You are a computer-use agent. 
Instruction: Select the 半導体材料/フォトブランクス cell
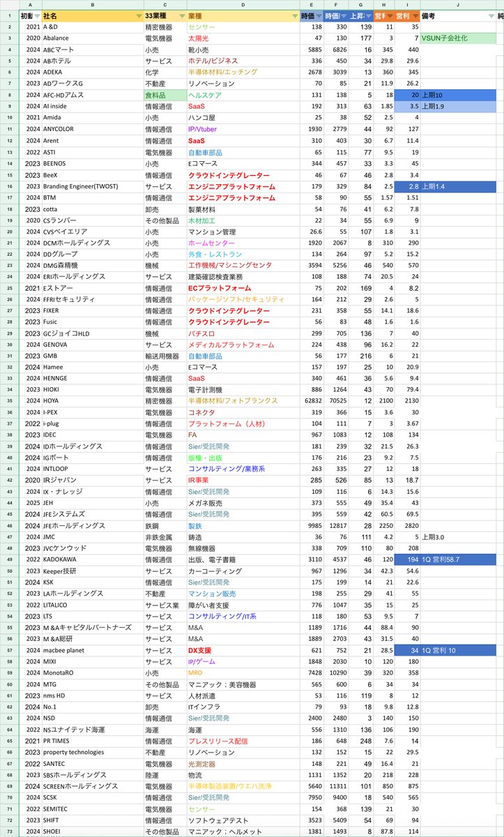coord(243,401)
